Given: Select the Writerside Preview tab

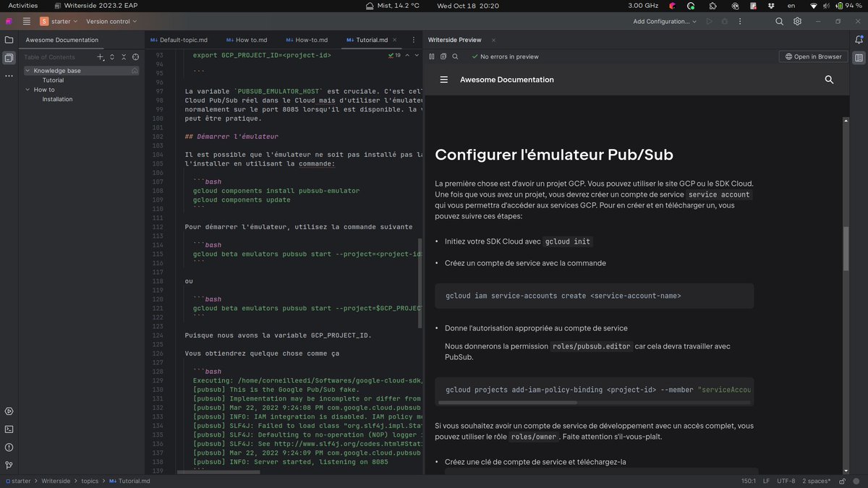Looking at the screenshot, I should pos(454,40).
